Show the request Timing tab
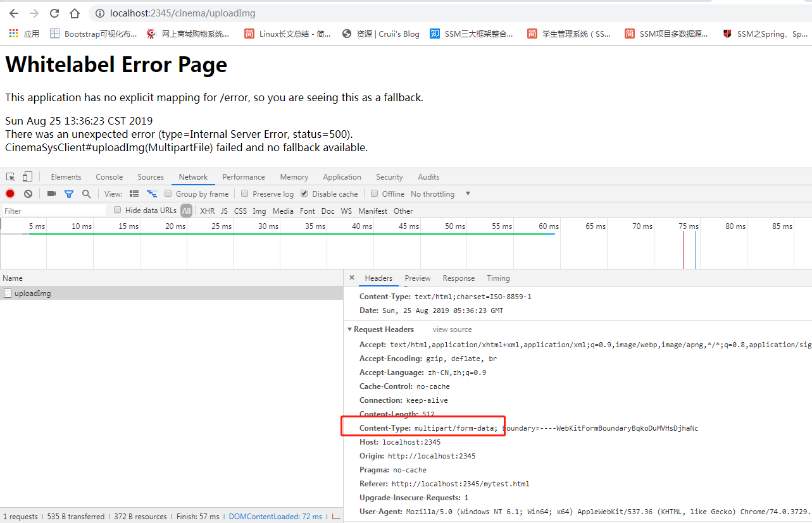Screen dimensions: 812x523 click(x=498, y=278)
